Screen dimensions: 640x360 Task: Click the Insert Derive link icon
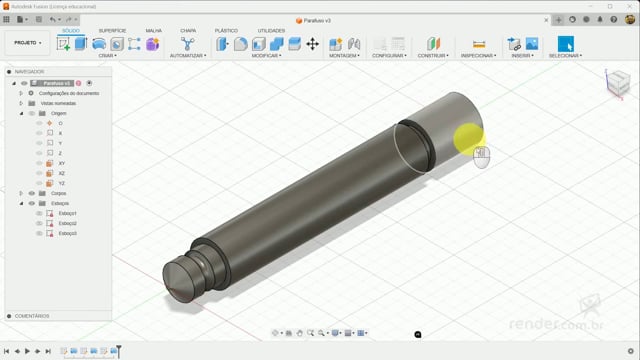point(514,44)
